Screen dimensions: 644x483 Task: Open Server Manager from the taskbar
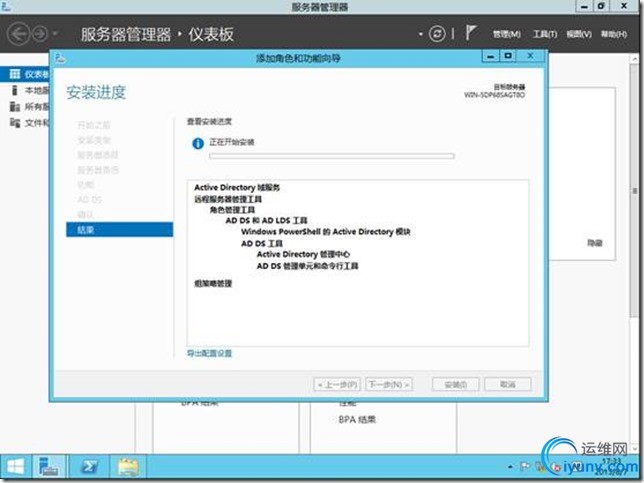(48, 467)
